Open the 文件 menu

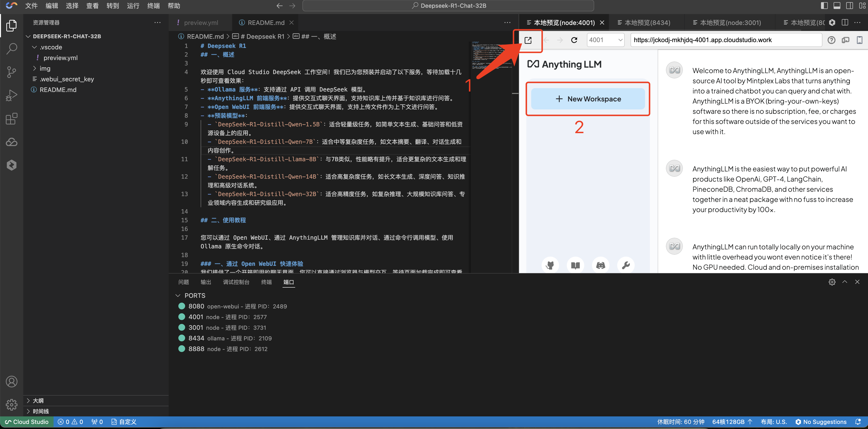pyautogui.click(x=31, y=6)
